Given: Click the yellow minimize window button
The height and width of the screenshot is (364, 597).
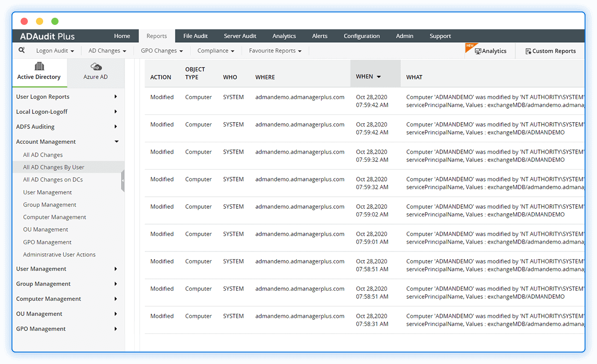Looking at the screenshot, I should (39, 21).
